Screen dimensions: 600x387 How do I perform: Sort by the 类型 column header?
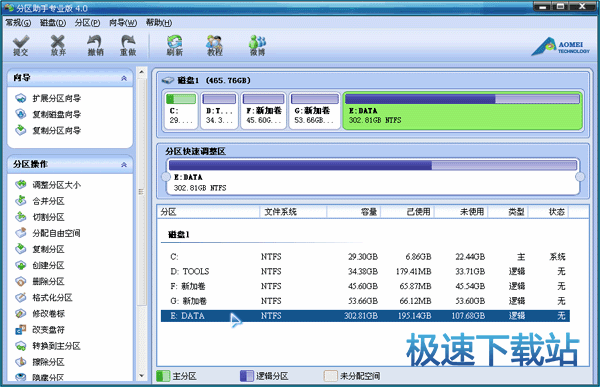[x=508, y=212]
